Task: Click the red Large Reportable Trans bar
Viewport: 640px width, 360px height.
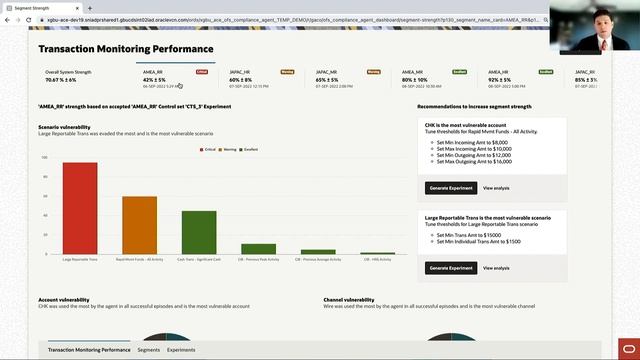Action: click(80, 208)
